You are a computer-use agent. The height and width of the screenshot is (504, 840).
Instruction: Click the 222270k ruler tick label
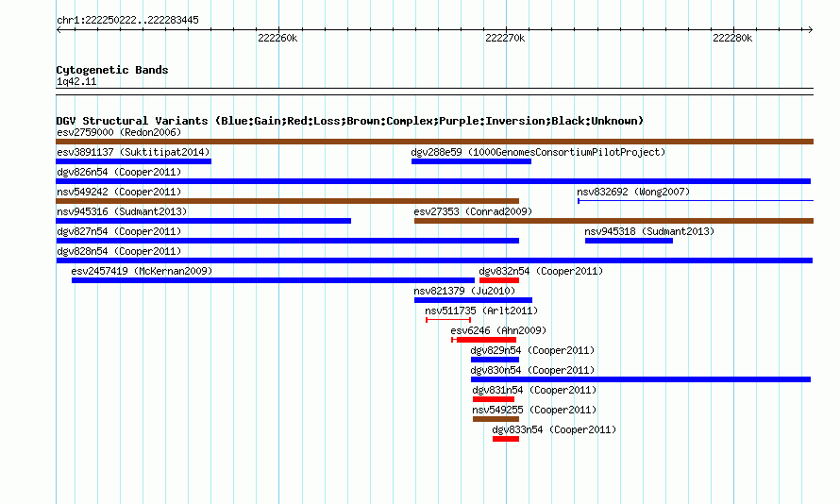pos(505,38)
